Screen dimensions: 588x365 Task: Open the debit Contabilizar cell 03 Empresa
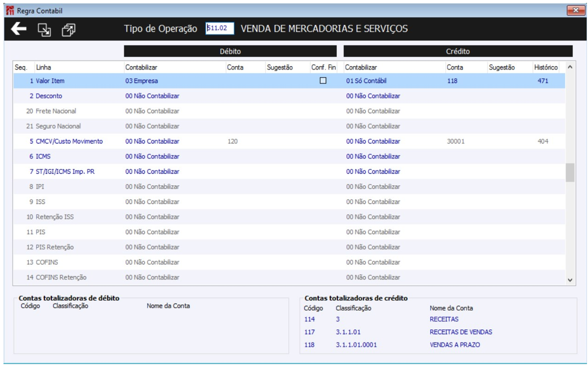point(141,81)
